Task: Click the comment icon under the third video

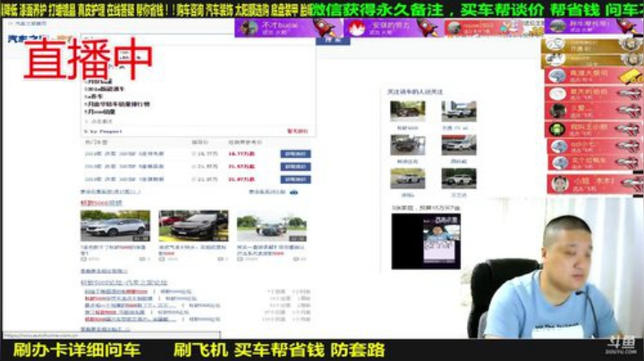Action: tap(296, 259)
